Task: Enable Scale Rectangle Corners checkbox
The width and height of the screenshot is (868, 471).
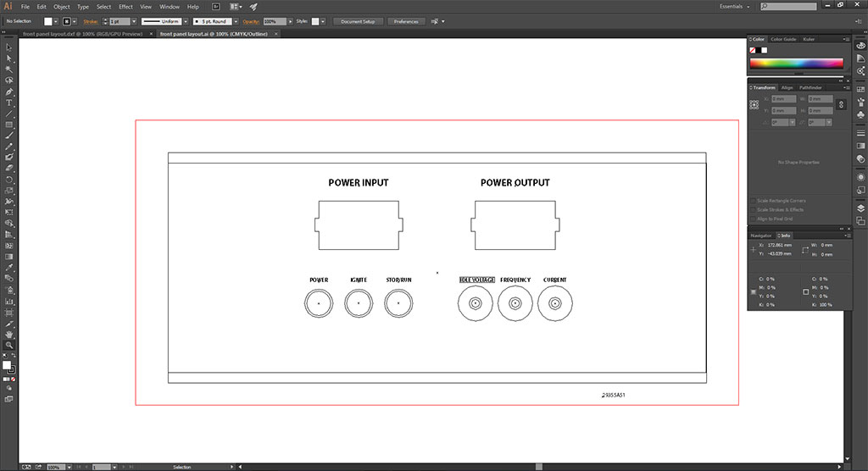Action: 753,201
